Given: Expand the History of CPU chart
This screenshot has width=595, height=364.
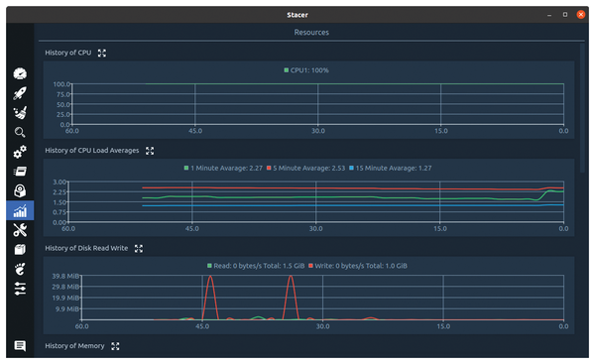Looking at the screenshot, I should (102, 54).
